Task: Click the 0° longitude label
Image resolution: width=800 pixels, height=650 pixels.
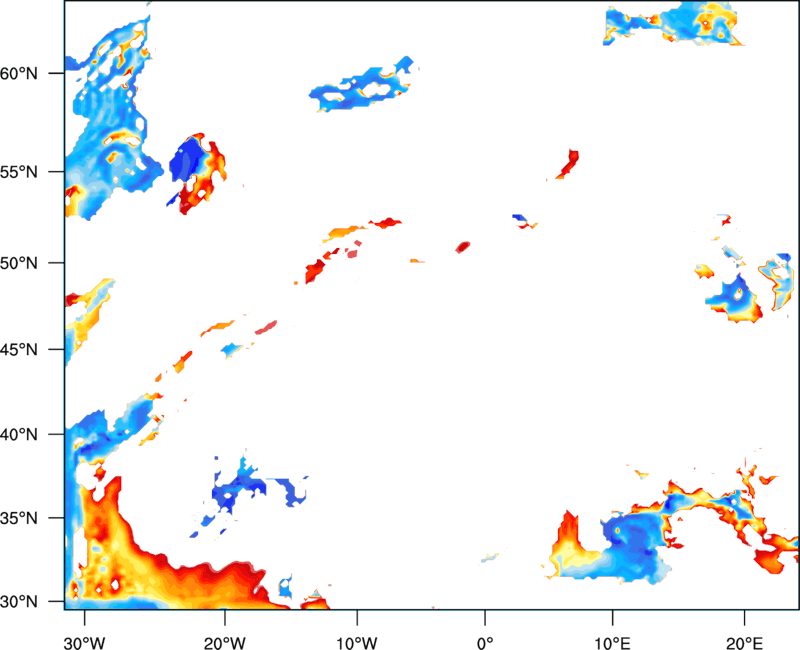Action: click(x=485, y=643)
